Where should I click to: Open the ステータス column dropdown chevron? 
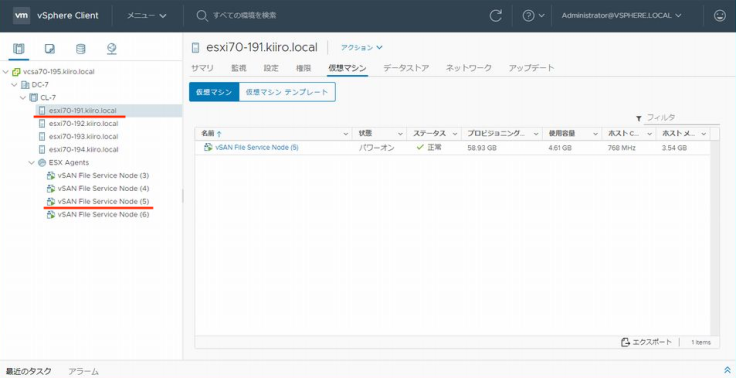pyautogui.click(x=455, y=134)
